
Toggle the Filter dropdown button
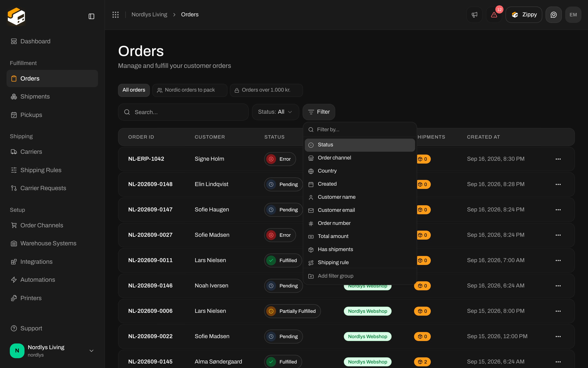[x=318, y=112]
